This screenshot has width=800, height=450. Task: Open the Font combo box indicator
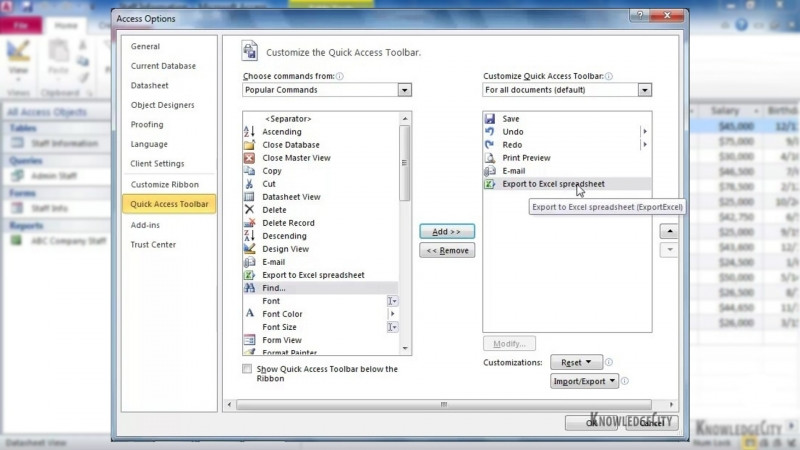pyautogui.click(x=392, y=301)
